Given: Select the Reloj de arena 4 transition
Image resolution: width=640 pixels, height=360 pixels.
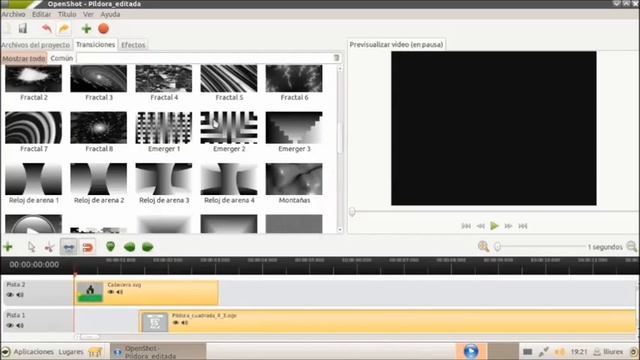Looking at the screenshot, I should 229,184.
